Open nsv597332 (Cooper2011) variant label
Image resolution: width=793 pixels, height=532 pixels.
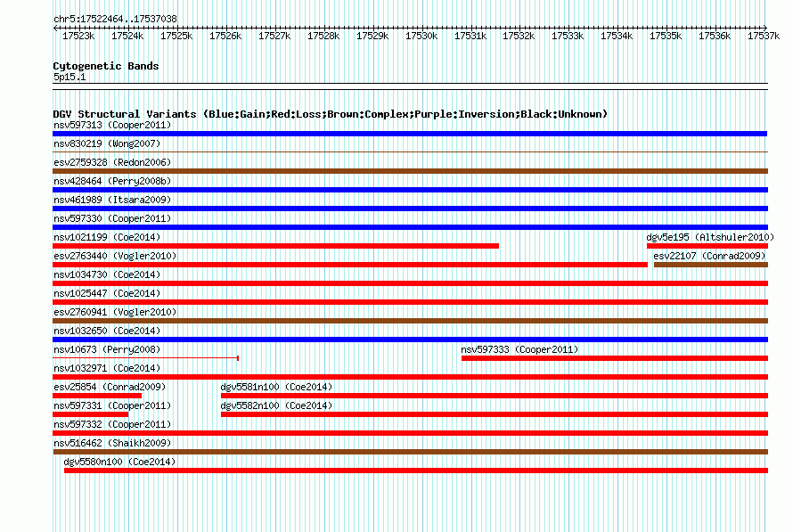tap(112, 424)
